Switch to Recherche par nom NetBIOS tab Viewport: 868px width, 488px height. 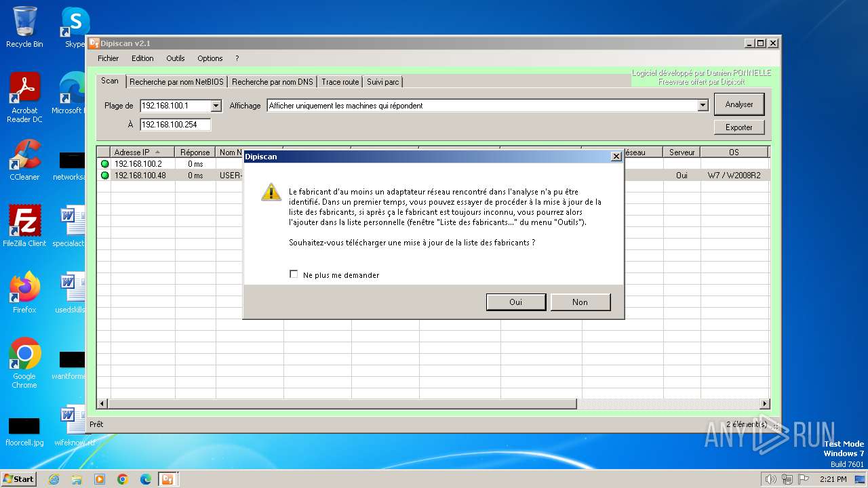point(176,82)
